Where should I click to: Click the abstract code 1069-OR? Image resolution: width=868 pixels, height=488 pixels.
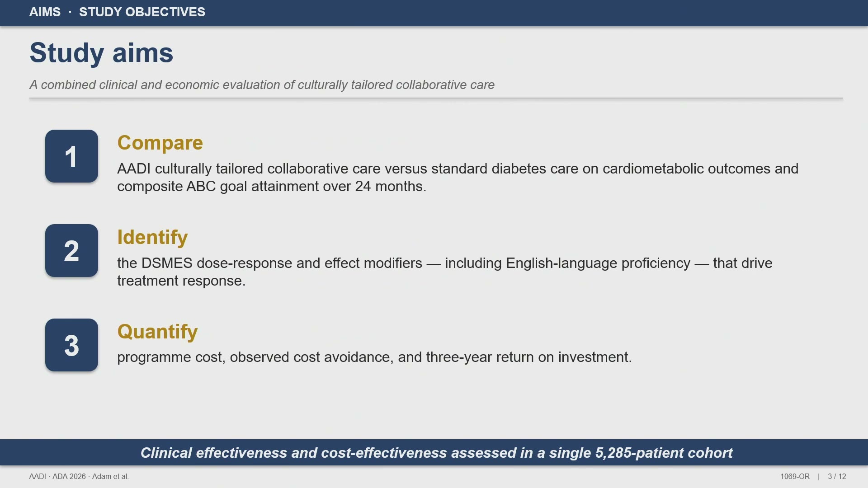click(x=795, y=477)
